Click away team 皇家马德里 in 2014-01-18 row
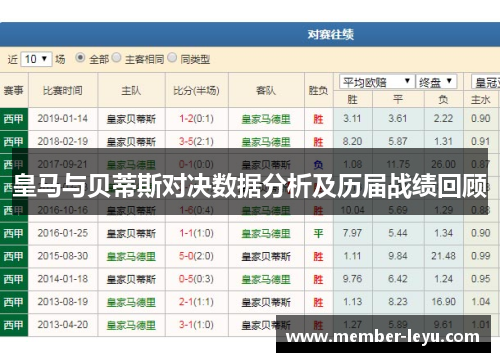 point(266,279)
